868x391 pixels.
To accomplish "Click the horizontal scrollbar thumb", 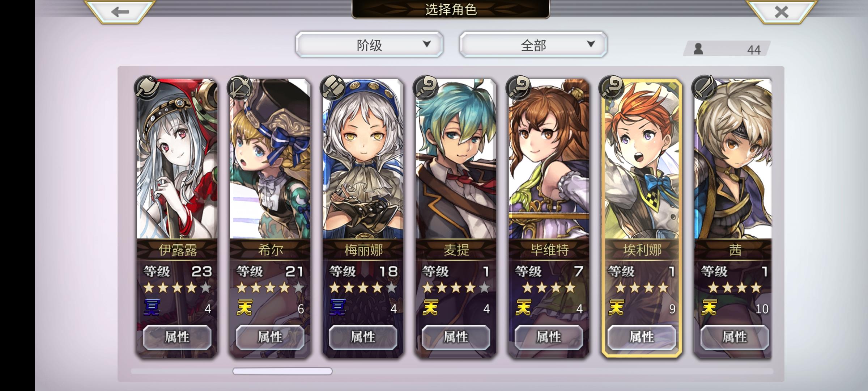I will [282, 371].
